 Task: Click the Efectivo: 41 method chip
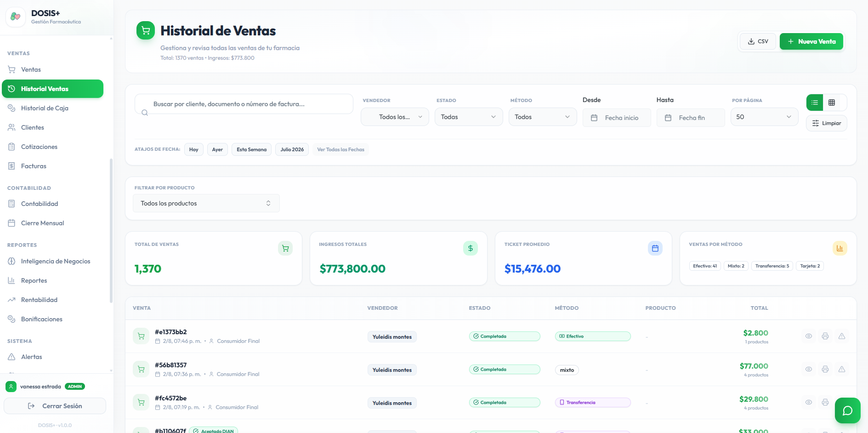coord(705,266)
